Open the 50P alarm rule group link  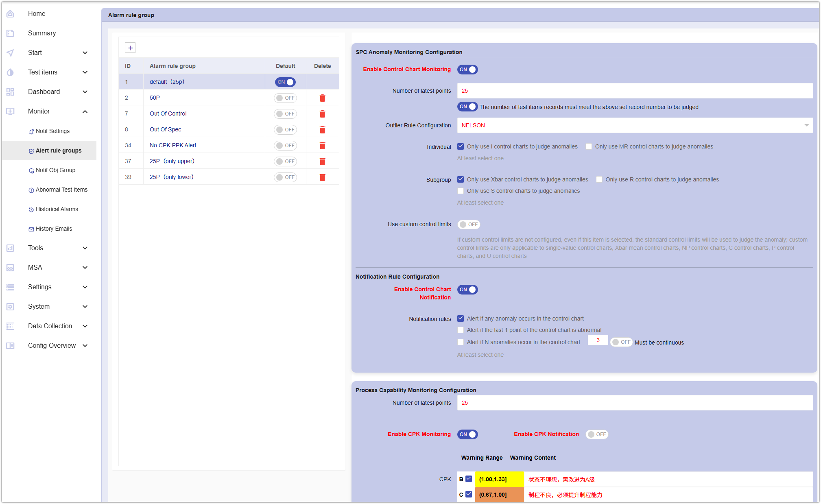pos(155,98)
